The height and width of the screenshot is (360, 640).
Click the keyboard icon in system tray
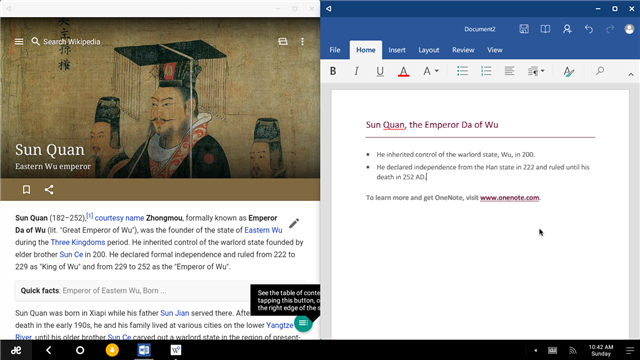pyautogui.click(x=552, y=350)
